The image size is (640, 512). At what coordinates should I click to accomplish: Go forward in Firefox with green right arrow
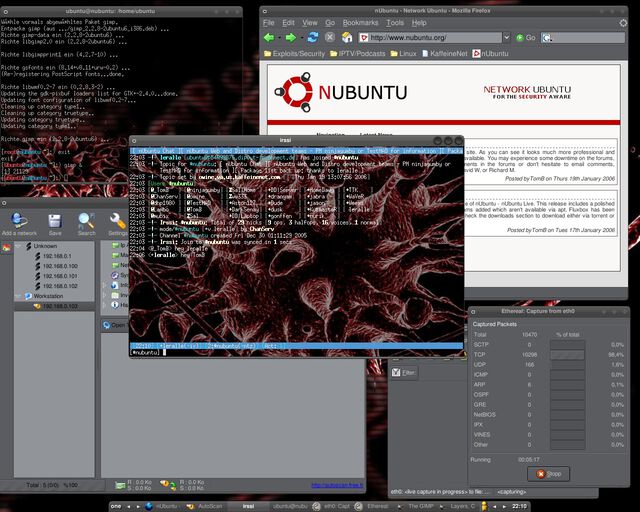tap(291, 38)
